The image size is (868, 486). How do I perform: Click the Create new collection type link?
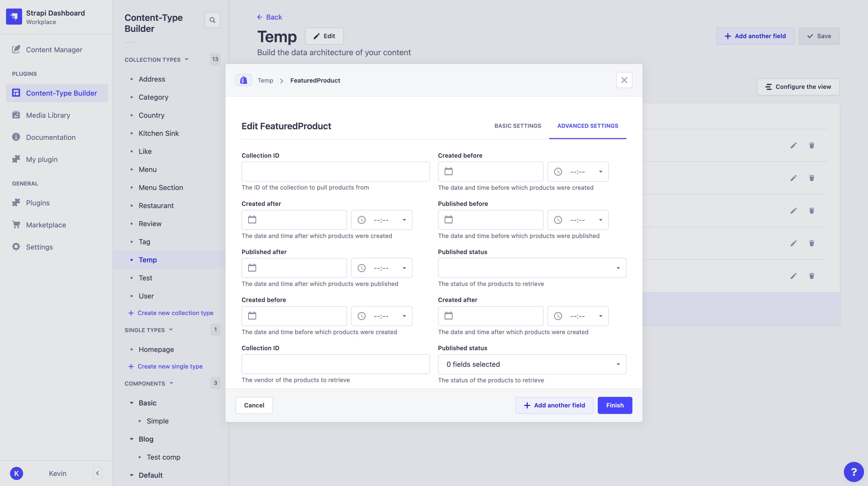175,313
